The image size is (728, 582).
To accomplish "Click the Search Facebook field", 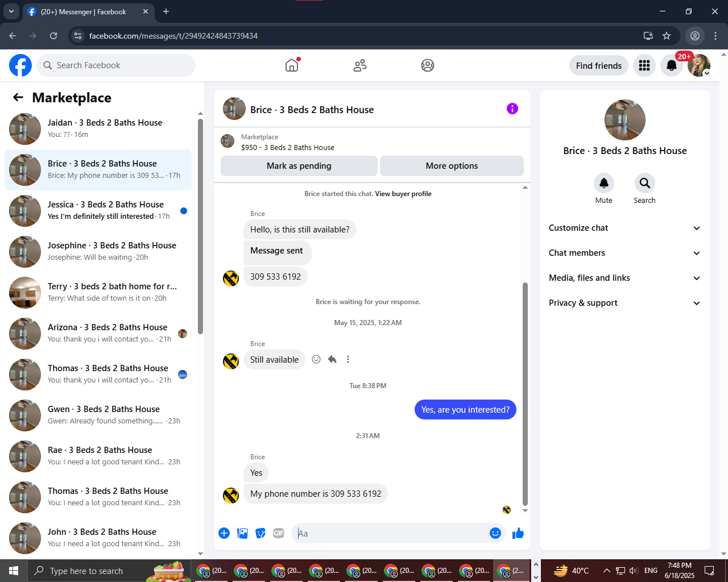I will click(x=116, y=65).
